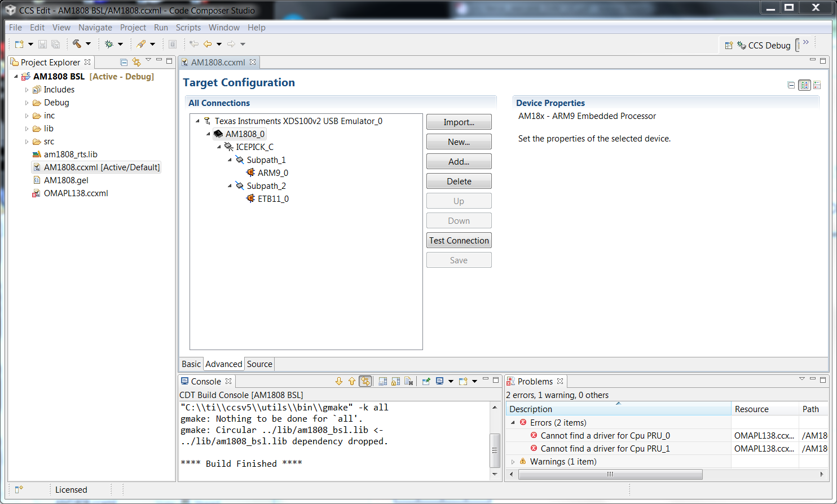Click Console previous-error up arrow icon
Screen dimensions: 837x504
click(x=352, y=381)
